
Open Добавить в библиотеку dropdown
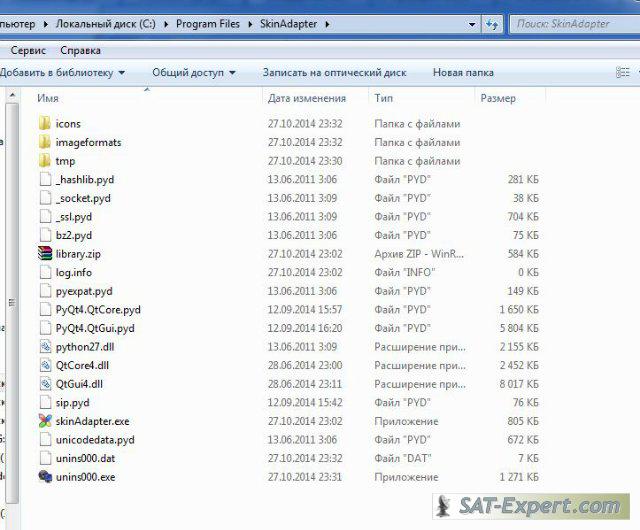point(62,73)
